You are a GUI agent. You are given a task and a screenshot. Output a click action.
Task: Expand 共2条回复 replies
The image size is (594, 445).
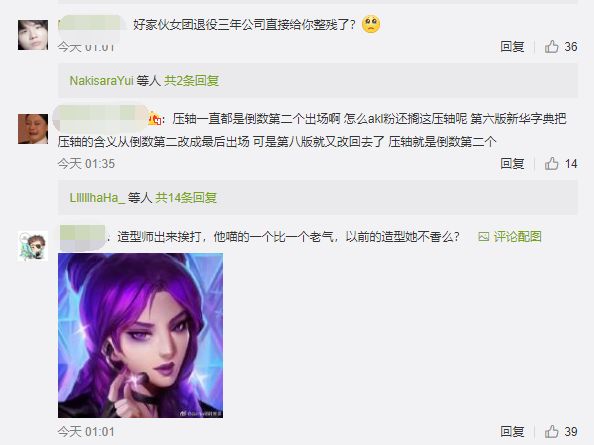[192, 81]
